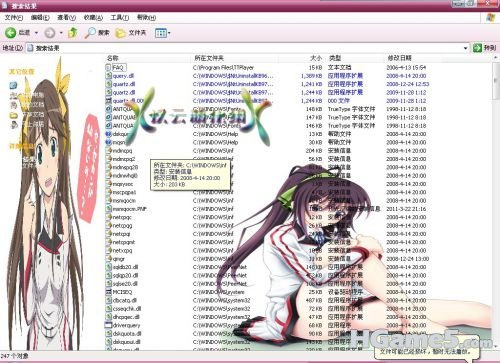The width and height of the screenshot is (500, 363).
Task: Expand the address bar dropdown arrow
Action: pos(466,48)
